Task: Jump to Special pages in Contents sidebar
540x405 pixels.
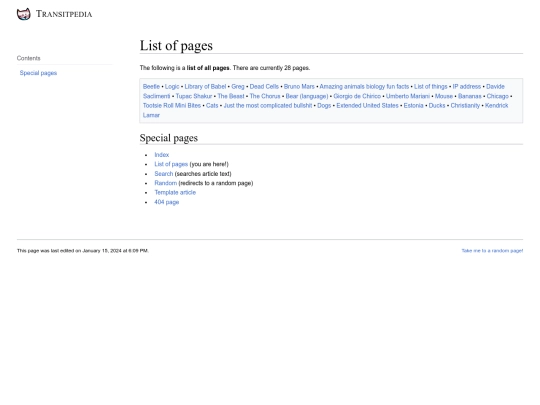Action: pyautogui.click(x=38, y=73)
